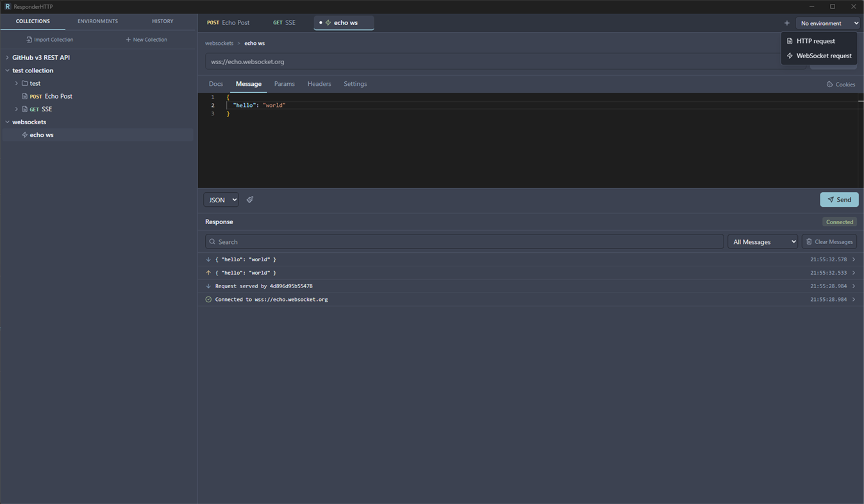This screenshot has width=864, height=504.
Task: Switch to the Environments sidebar tab
Action: point(97,21)
